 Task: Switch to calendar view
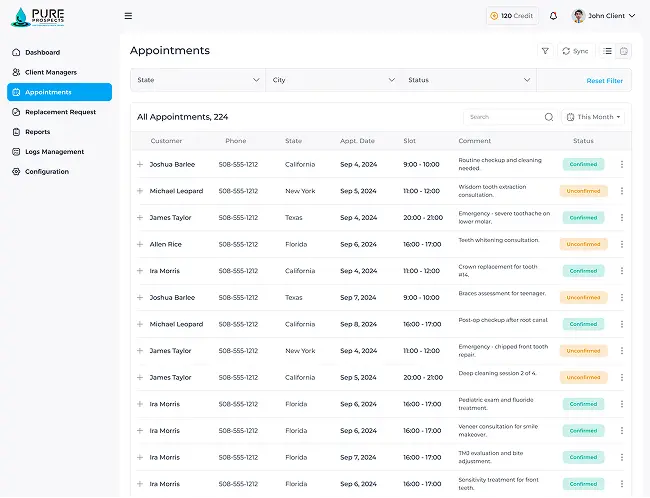(x=624, y=51)
